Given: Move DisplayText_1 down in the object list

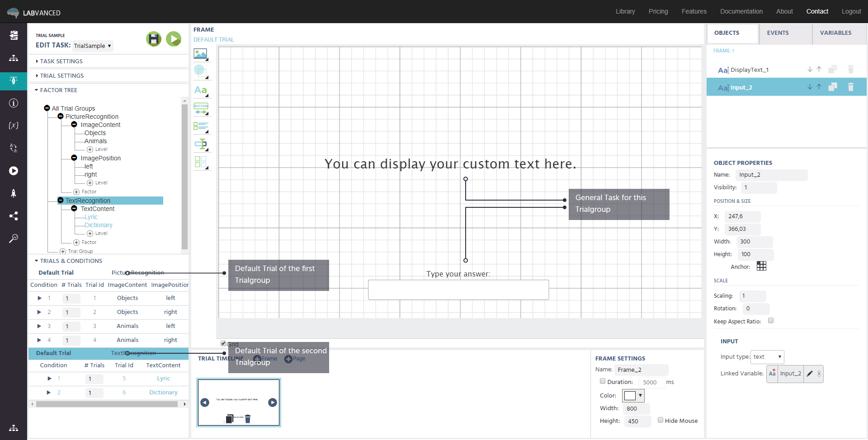Looking at the screenshot, I should (810, 69).
